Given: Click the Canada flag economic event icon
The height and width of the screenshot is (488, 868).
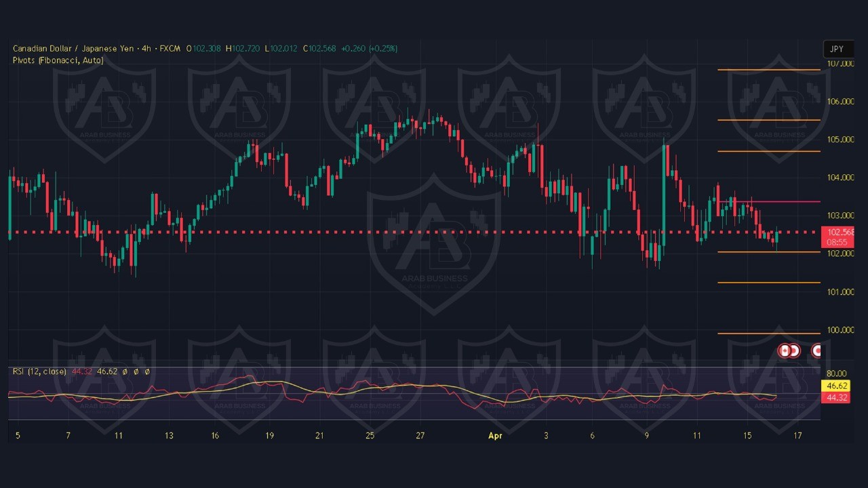Looking at the screenshot, I should [x=785, y=350].
